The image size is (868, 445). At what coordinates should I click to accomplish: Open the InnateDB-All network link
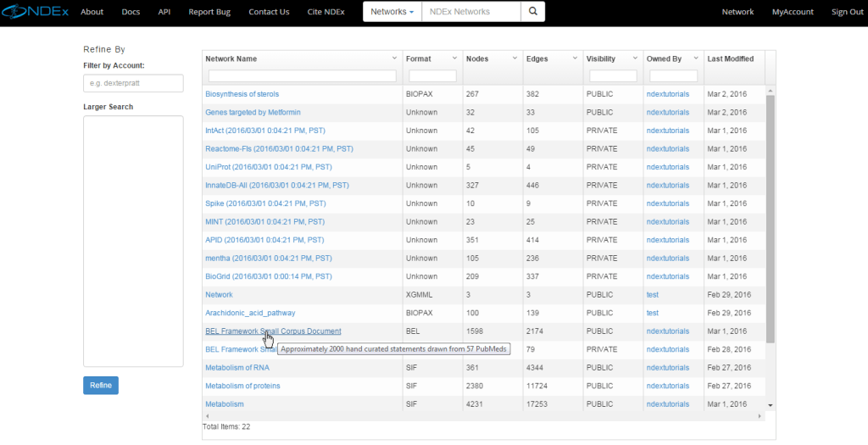point(277,186)
